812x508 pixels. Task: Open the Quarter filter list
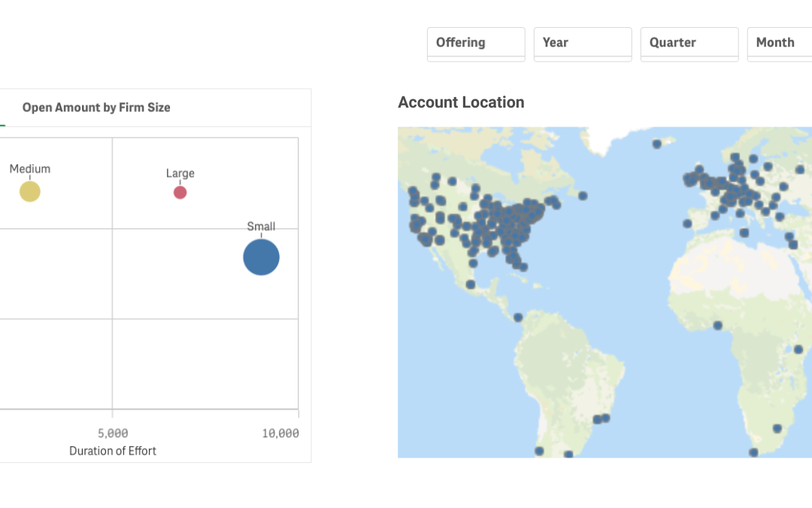point(689,43)
